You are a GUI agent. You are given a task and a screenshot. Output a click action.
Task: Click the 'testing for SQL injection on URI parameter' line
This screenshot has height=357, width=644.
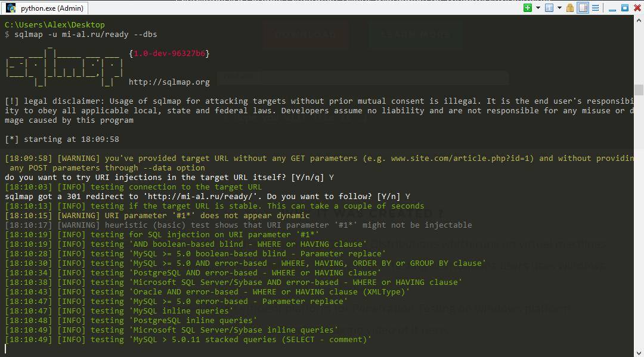[x=162, y=235]
